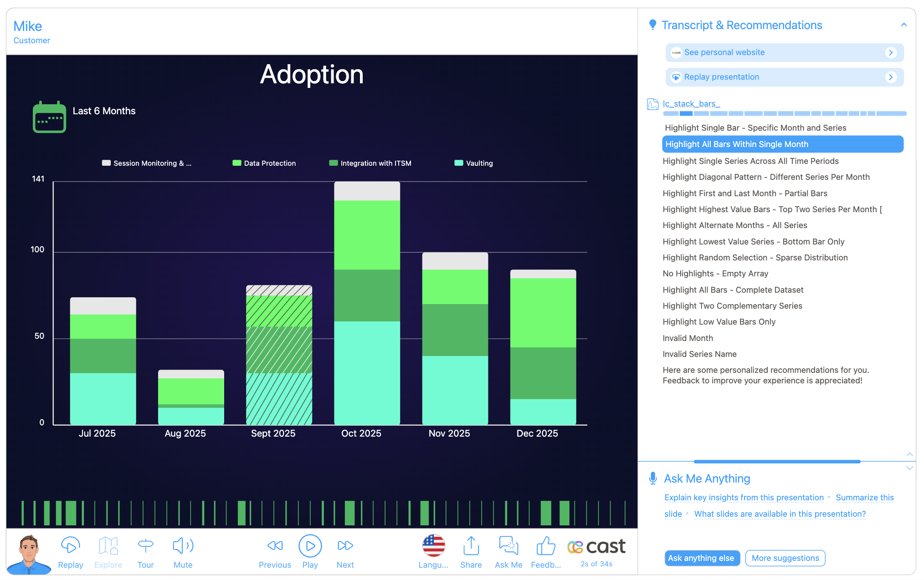The height and width of the screenshot is (580, 924).
Task: Click the More suggestions button
Action: [785, 558]
